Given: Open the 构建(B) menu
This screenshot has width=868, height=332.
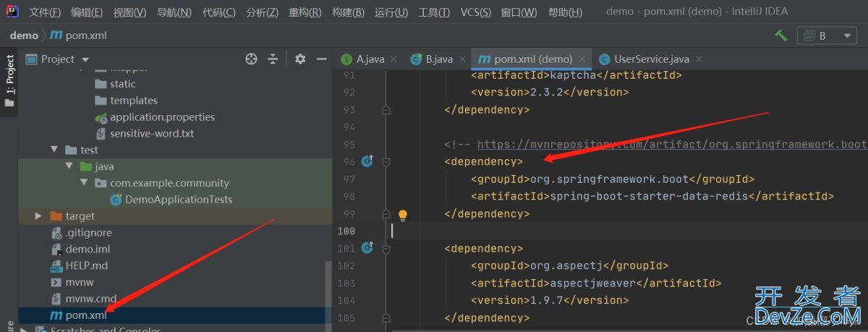Looking at the screenshot, I should tap(348, 12).
